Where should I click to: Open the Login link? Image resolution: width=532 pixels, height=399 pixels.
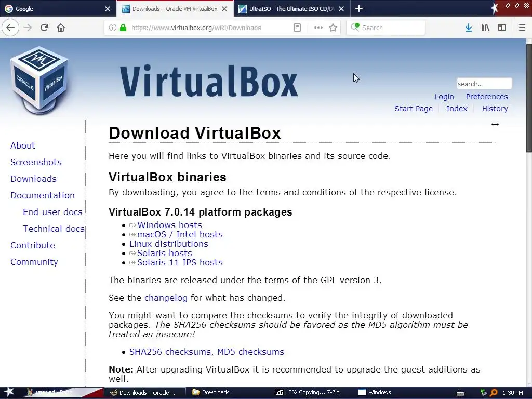point(444,97)
